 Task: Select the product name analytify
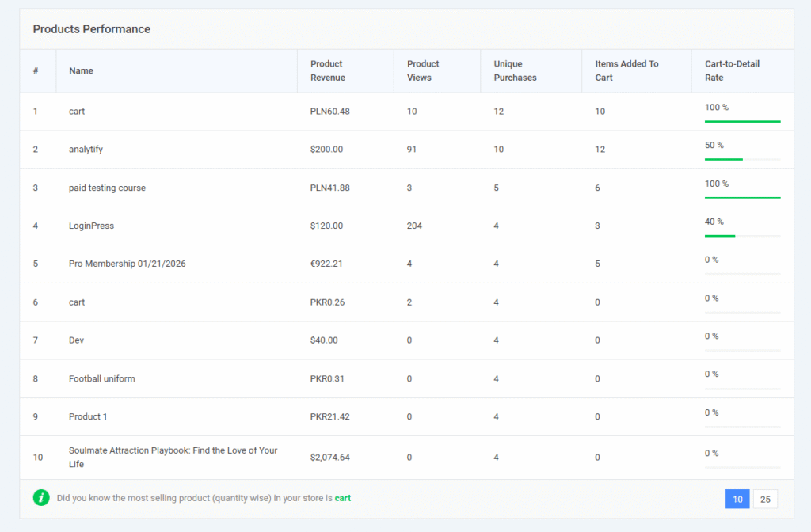tap(86, 150)
